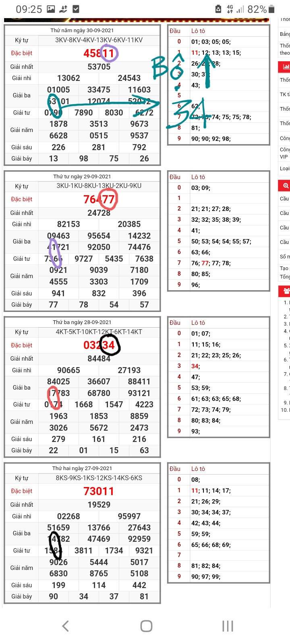Tap the 'Thứ ba ngày 28-09-2021' result header
290x644 pixels.
pyautogui.click(x=82, y=322)
